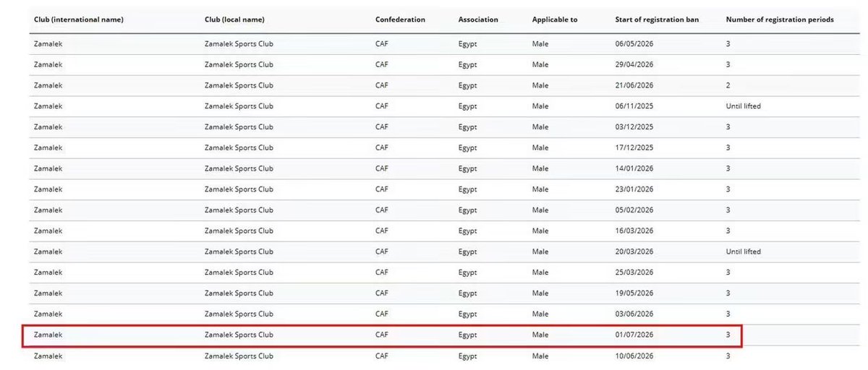Select the "Confederation" column header
Viewport: 868px width, 370px height.
400,20
